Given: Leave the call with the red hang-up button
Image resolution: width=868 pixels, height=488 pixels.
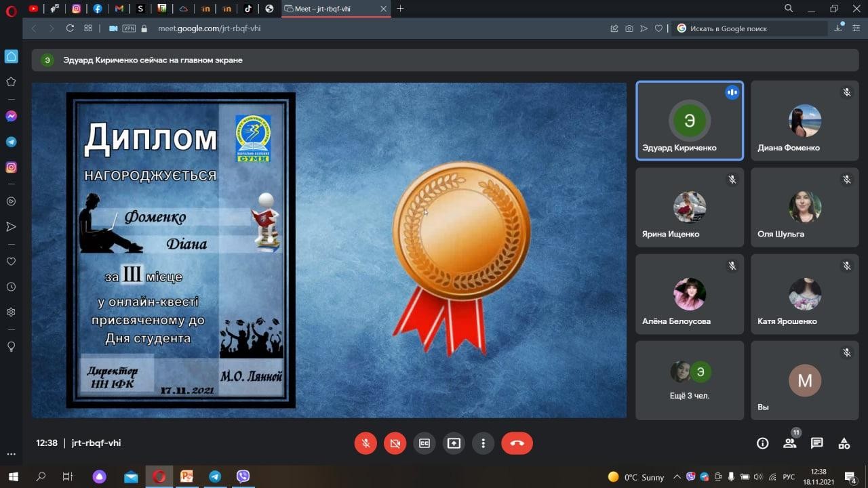Looking at the screenshot, I should [x=517, y=443].
